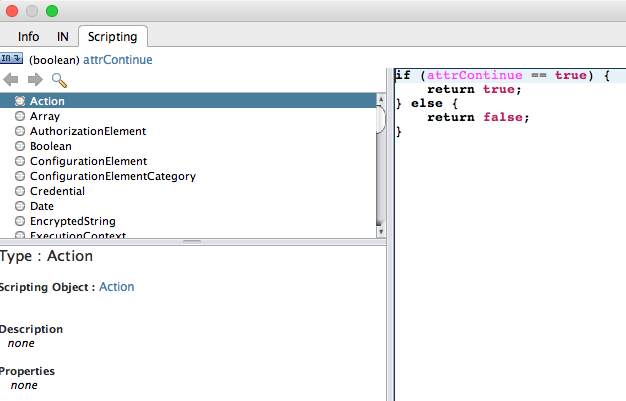The image size is (626, 401).
Task: Open the Action scripting object link
Action: coord(116,287)
